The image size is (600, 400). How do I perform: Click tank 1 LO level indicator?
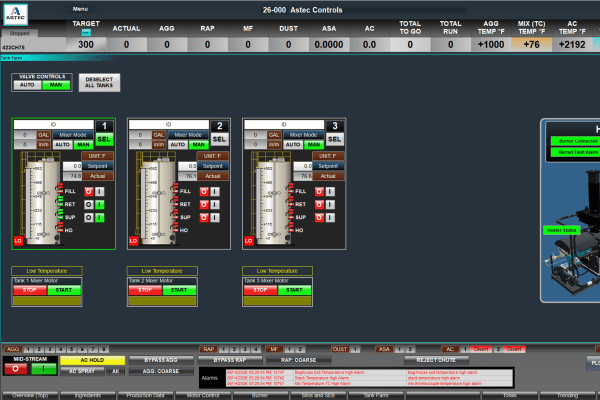(x=18, y=241)
